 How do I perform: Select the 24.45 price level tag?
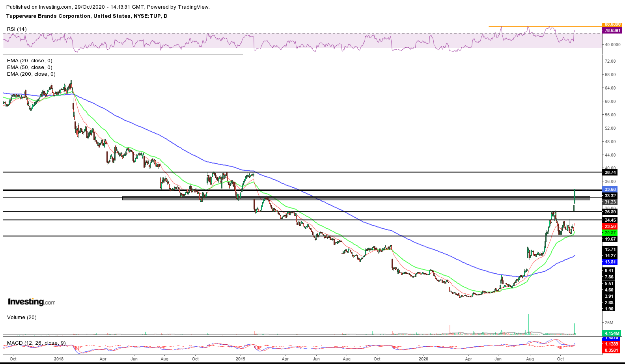(x=610, y=220)
